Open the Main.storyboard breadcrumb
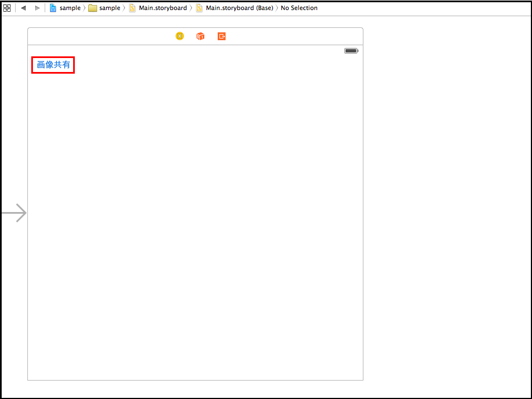Screen dimensions: 532x399 pyautogui.click(x=158, y=8)
